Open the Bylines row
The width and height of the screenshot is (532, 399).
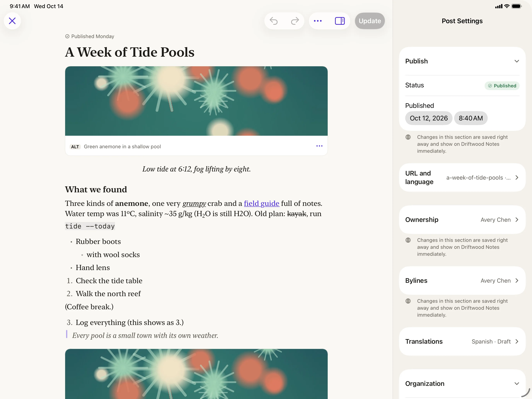tap(462, 280)
